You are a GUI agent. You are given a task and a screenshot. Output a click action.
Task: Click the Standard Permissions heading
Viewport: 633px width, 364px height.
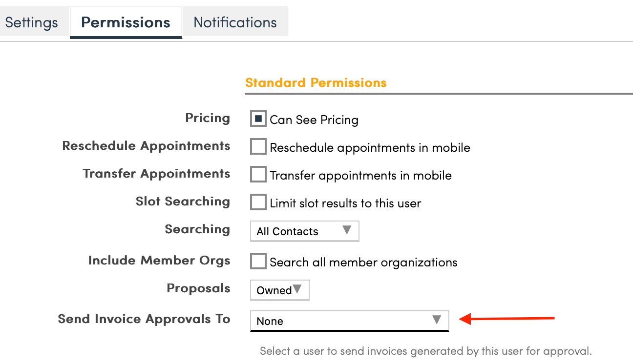(316, 82)
